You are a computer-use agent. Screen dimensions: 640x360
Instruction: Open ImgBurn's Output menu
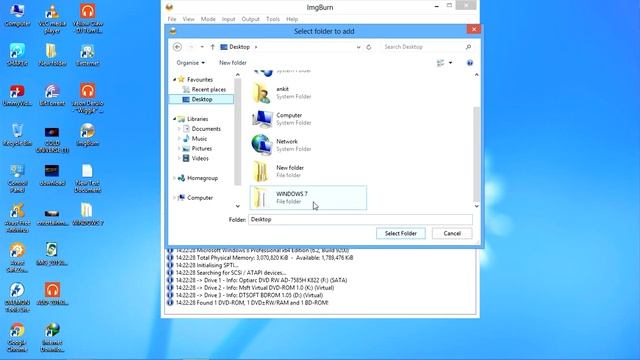click(250, 19)
